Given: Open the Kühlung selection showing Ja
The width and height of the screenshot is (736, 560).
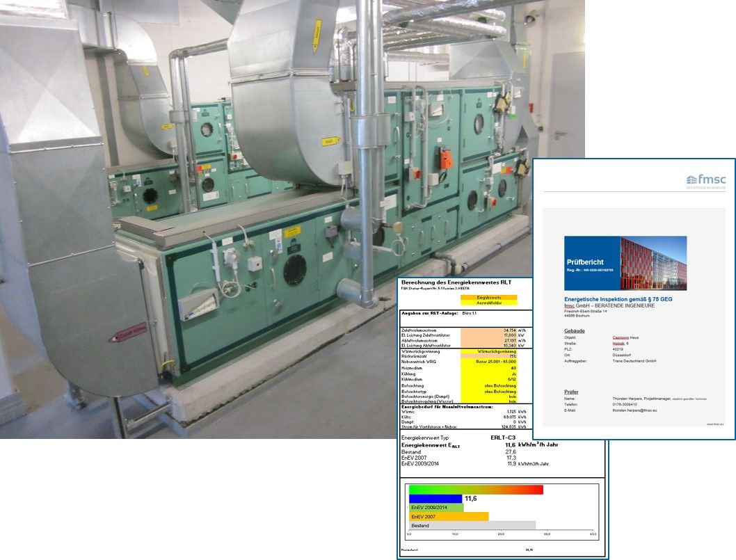Looking at the screenshot, I should pyautogui.click(x=488, y=374).
